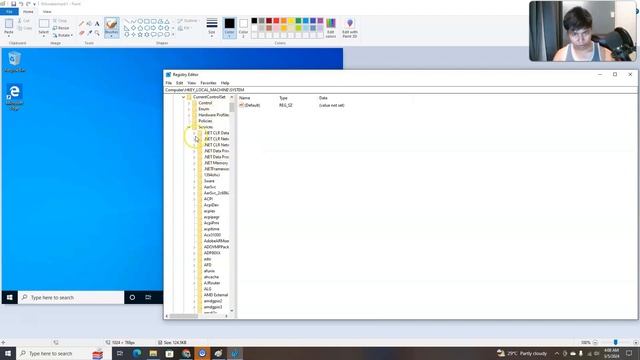The width and height of the screenshot is (640, 360).
Task: Open the Registry Editor Favorites menu
Action: coord(208,83)
